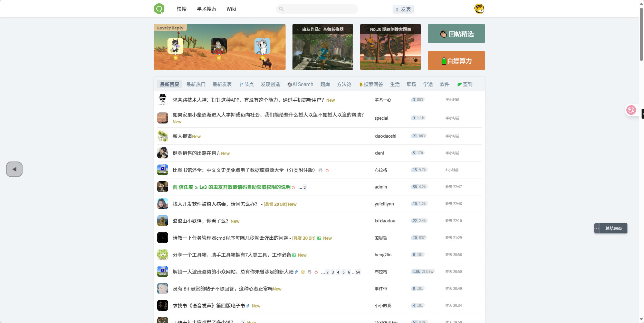Open the AI Search tab

click(x=300, y=84)
